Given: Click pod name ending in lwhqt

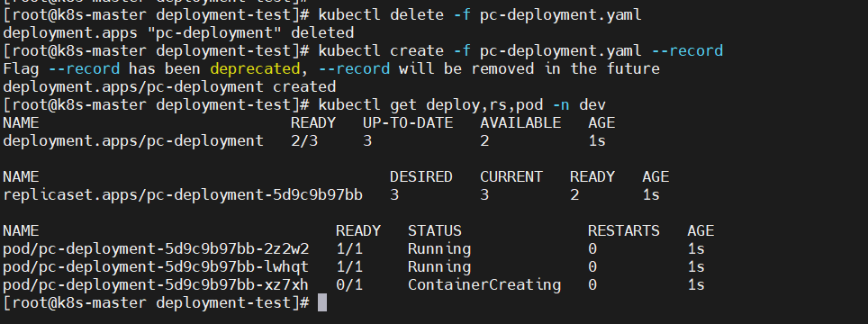Looking at the screenshot, I should tap(156, 267).
